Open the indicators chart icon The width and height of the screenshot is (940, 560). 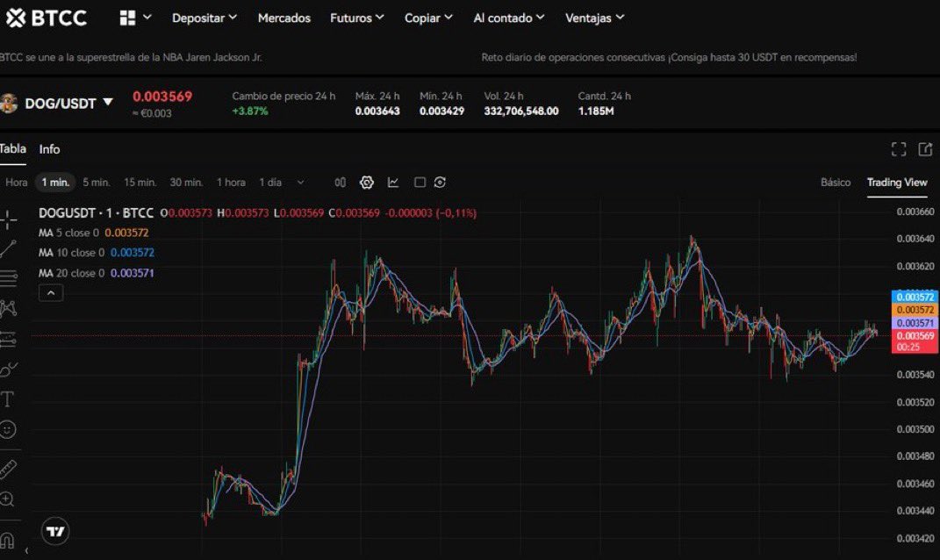pos(393,183)
